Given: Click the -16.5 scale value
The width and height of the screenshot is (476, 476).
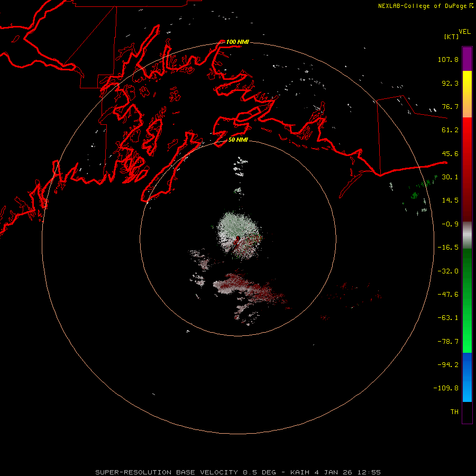Looking at the screenshot, I should coord(448,248).
